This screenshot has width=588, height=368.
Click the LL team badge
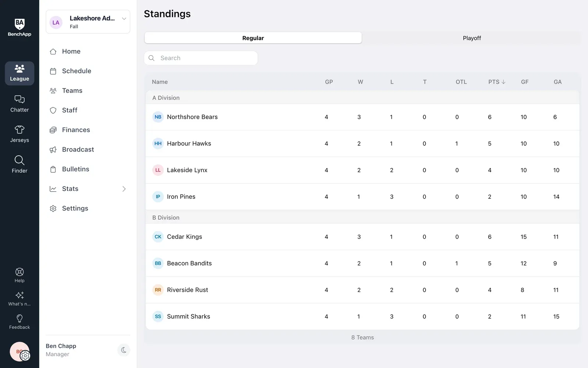[158, 170]
